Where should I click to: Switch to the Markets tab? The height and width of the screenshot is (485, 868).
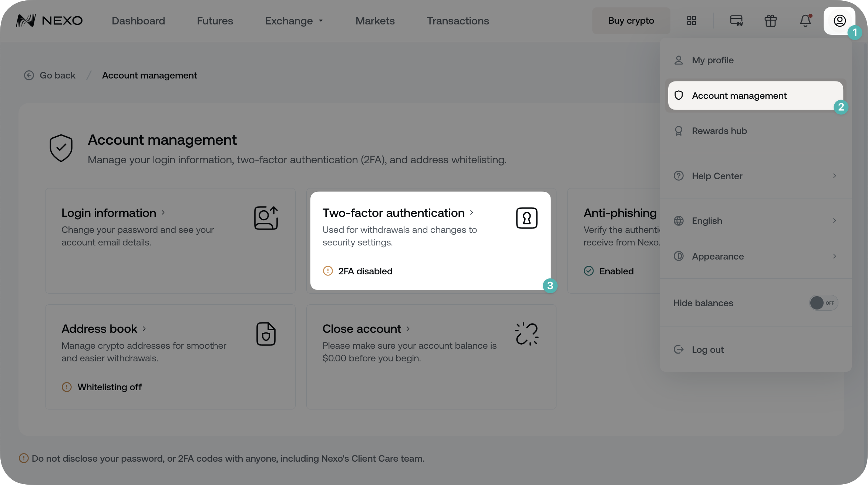point(375,21)
